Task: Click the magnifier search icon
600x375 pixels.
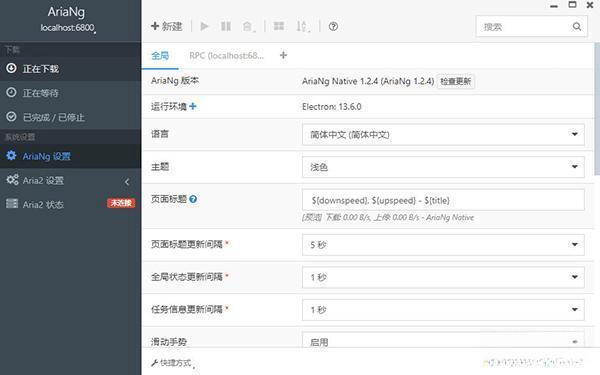Action: 577,26
